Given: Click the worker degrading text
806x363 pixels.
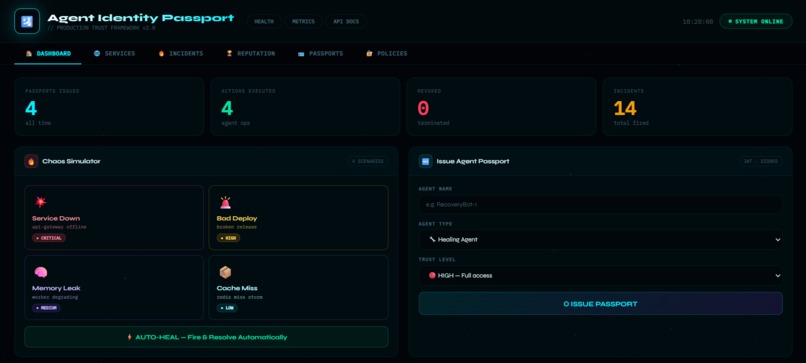Looking at the screenshot, I should [x=56, y=297].
